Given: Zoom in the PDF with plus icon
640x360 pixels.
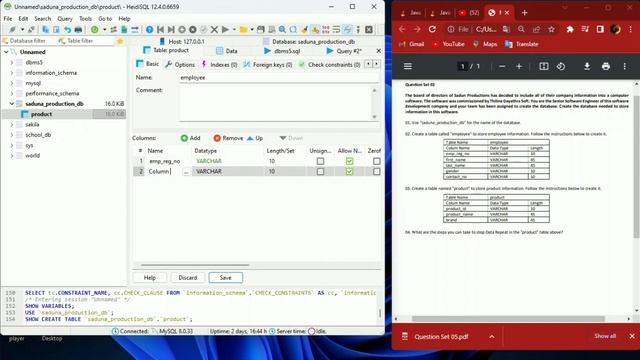Looking at the screenshot, I should click(519, 66).
